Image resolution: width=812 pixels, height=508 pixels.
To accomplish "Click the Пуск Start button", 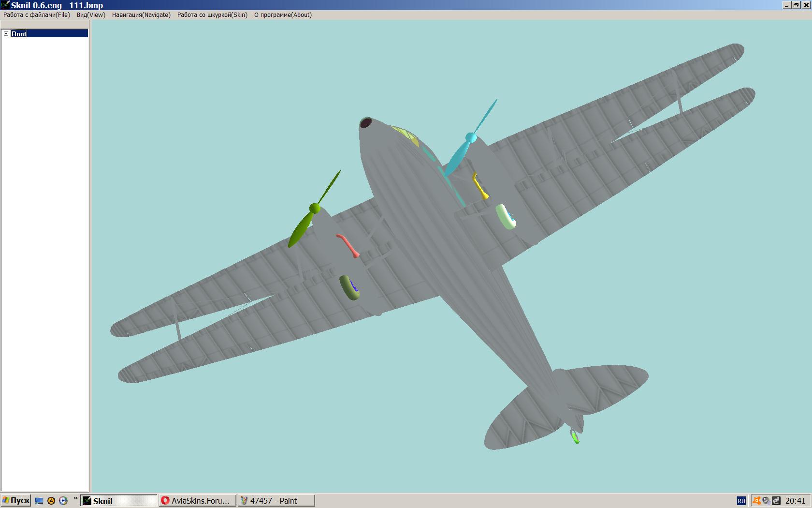I will [x=16, y=501].
